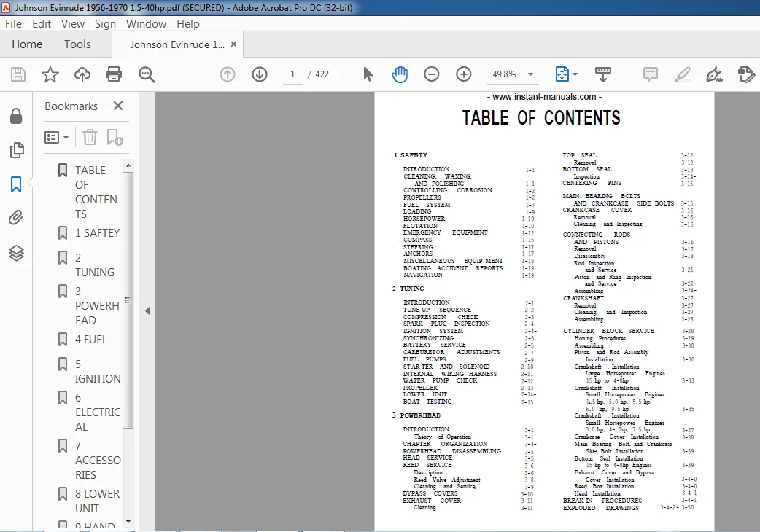760x532 pixels.
Task: Click the Print file icon
Action: [x=114, y=74]
